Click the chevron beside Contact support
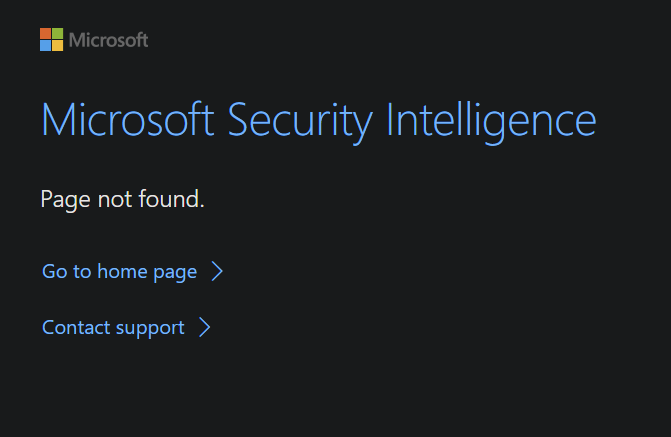This screenshot has height=437, width=671. point(205,328)
